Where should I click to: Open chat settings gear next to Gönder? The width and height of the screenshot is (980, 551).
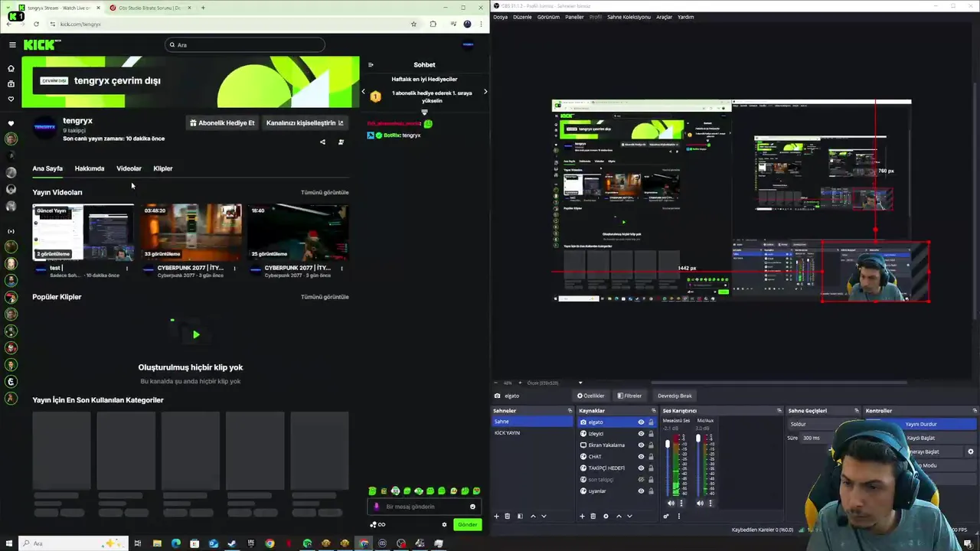coord(444,524)
